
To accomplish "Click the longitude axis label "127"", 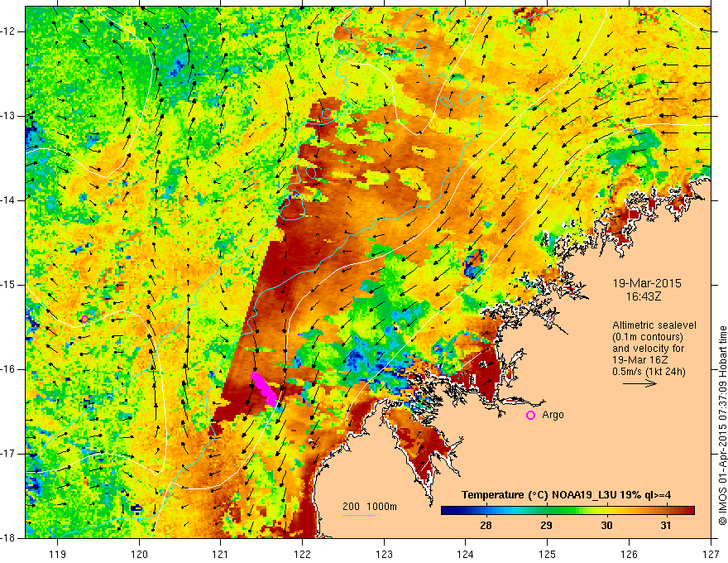I will [711, 554].
